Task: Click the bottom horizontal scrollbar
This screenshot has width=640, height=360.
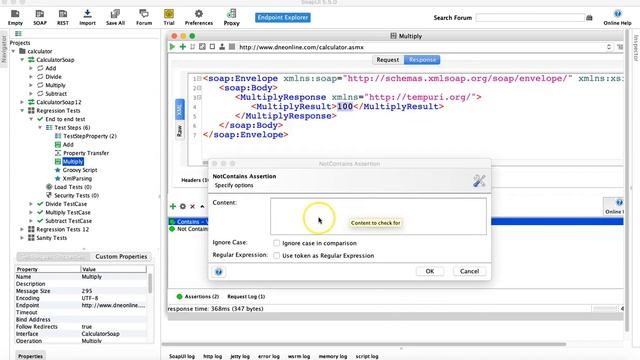Action: point(364,344)
